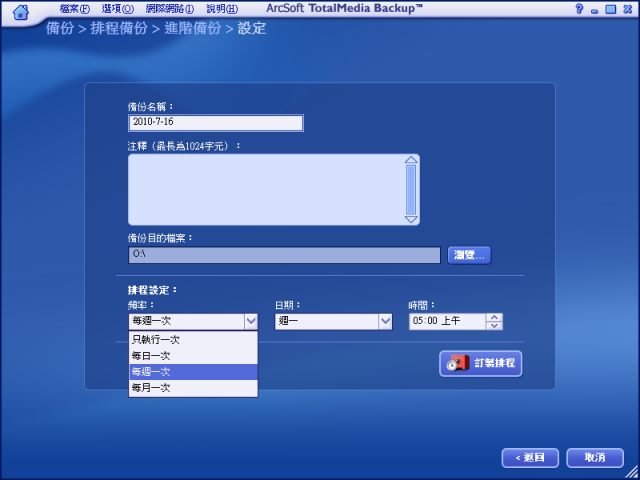640x480 pixels.
Task: Select 每月一次 from the frequency list
Action: (x=193, y=388)
